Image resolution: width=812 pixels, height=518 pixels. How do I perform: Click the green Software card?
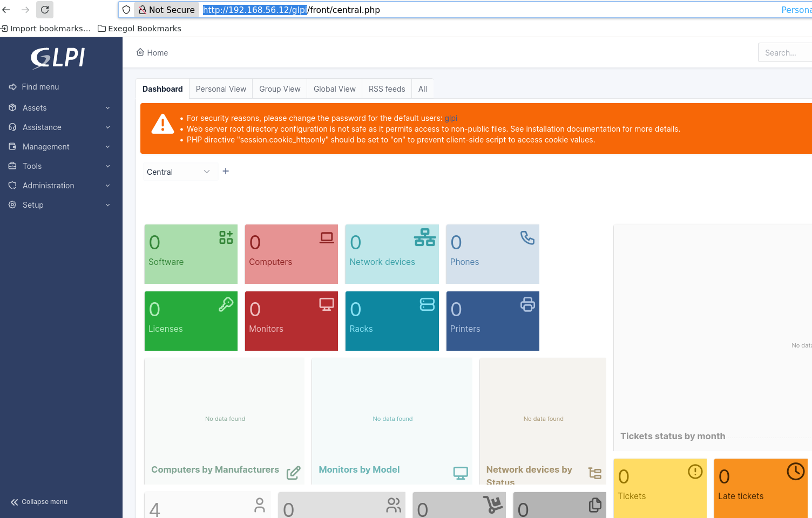pos(191,254)
